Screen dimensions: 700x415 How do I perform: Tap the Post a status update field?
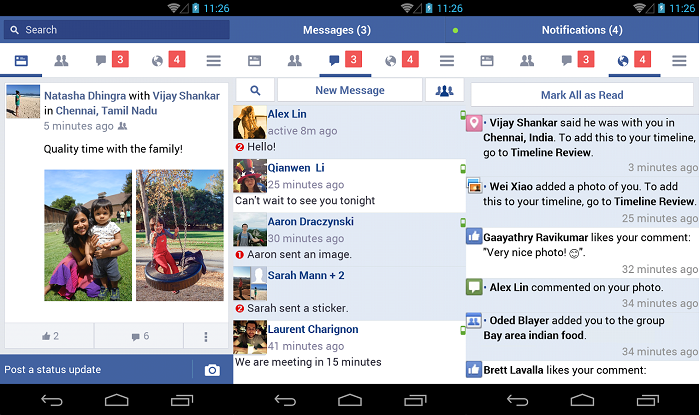(95, 370)
